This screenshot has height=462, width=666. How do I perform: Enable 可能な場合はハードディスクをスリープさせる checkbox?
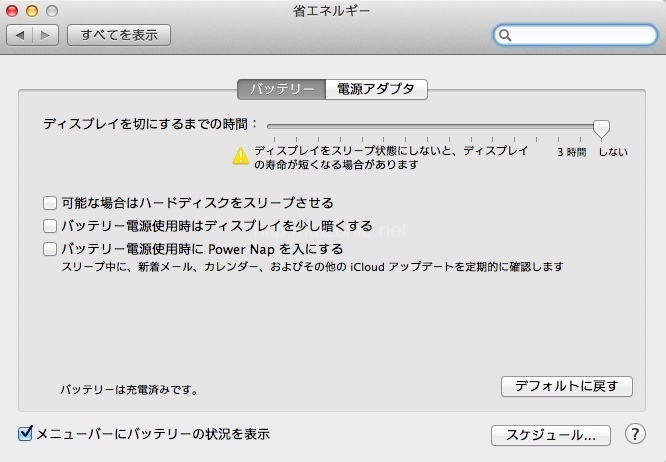click(x=50, y=203)
